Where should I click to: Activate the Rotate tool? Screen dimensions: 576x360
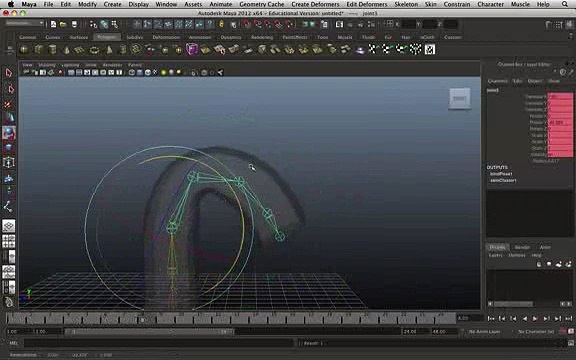[9, 133]
